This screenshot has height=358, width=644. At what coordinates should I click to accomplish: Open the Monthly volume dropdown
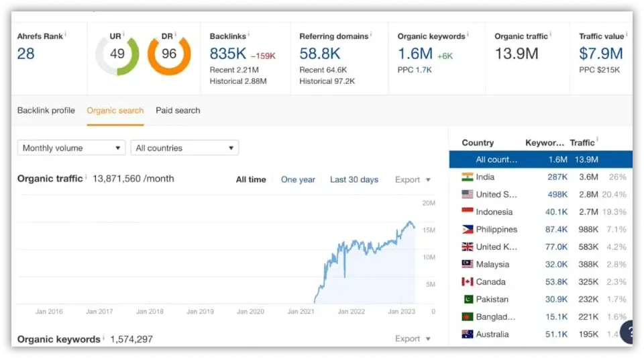[72, 148]
